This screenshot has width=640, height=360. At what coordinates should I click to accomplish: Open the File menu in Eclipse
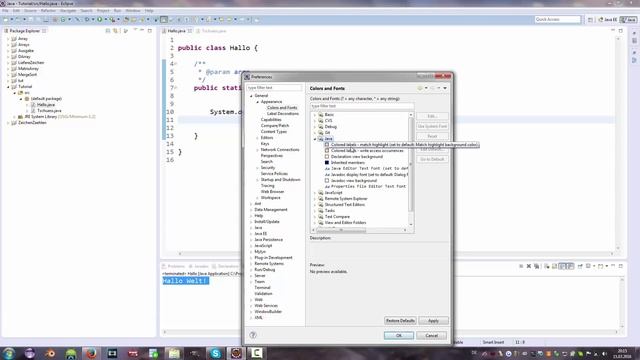click(x=5, y=10)
